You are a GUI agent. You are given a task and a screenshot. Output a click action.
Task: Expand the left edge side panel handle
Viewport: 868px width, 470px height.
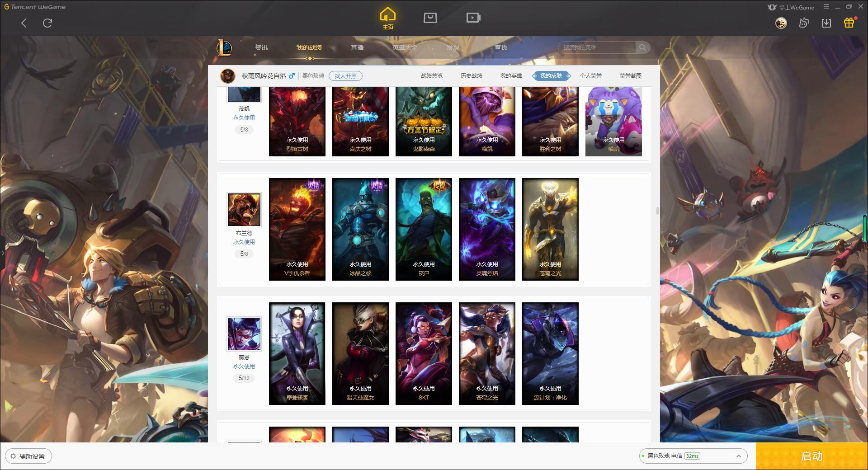click(2, 253)
